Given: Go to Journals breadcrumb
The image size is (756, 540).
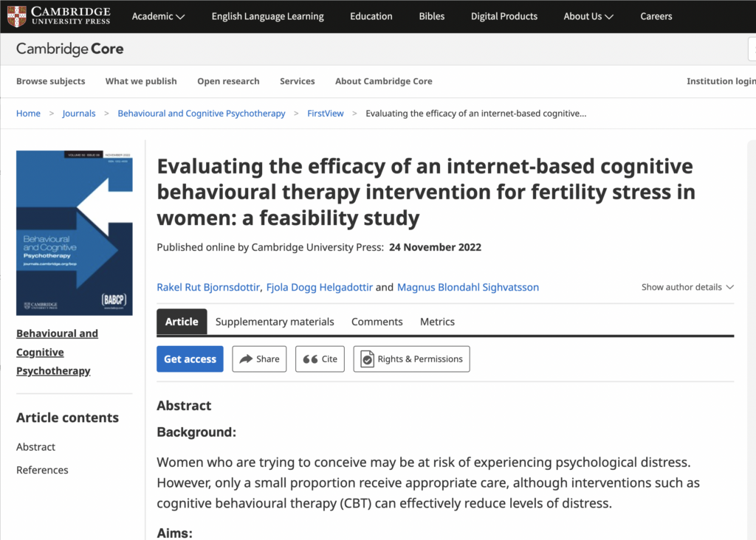Looking at the screenshot, I should (78, 114).
